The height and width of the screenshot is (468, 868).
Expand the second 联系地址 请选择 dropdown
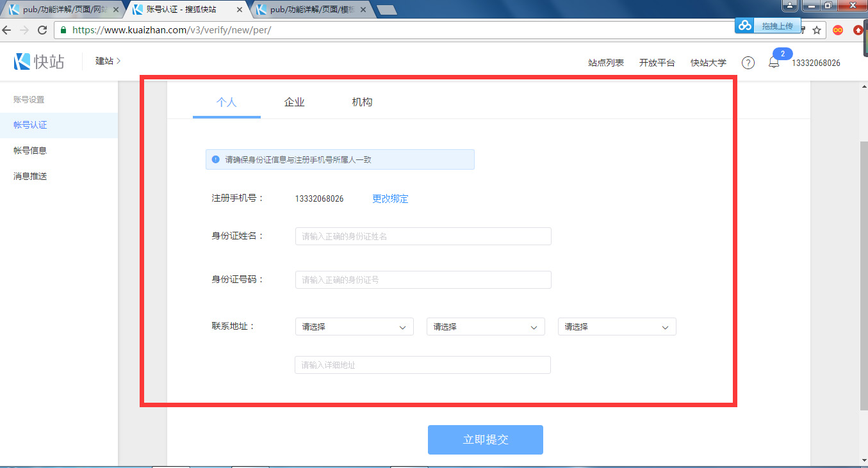click(x=486, y=327)
